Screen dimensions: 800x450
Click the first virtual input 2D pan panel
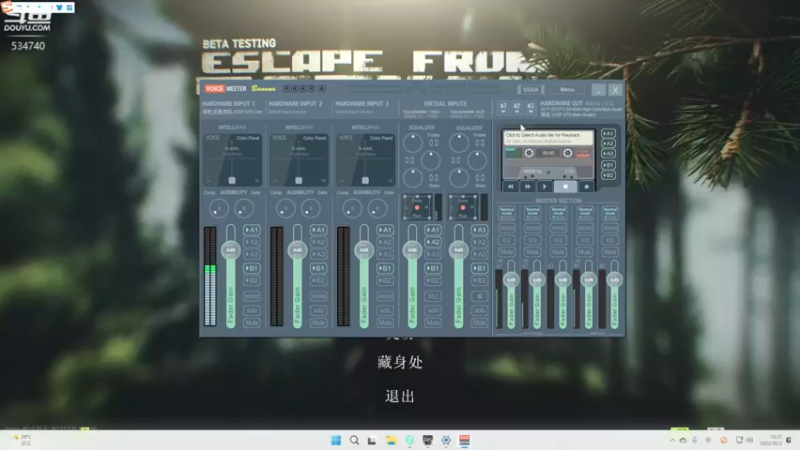(417, 207)
